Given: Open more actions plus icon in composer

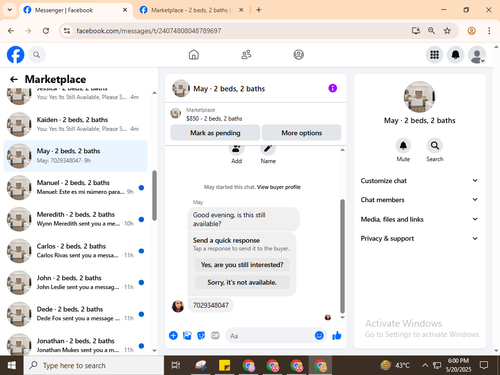Looking at the screenshot, I should (173, 335).
